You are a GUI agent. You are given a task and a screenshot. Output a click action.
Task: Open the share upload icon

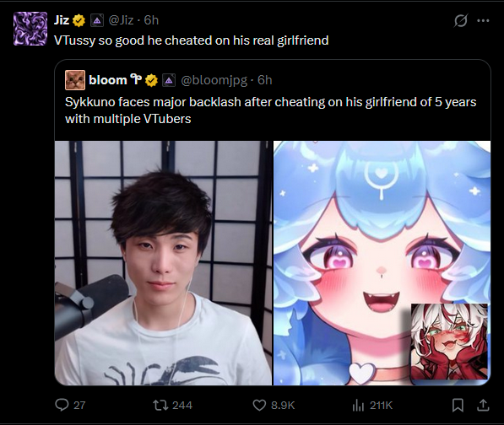(x=483, y=405)
